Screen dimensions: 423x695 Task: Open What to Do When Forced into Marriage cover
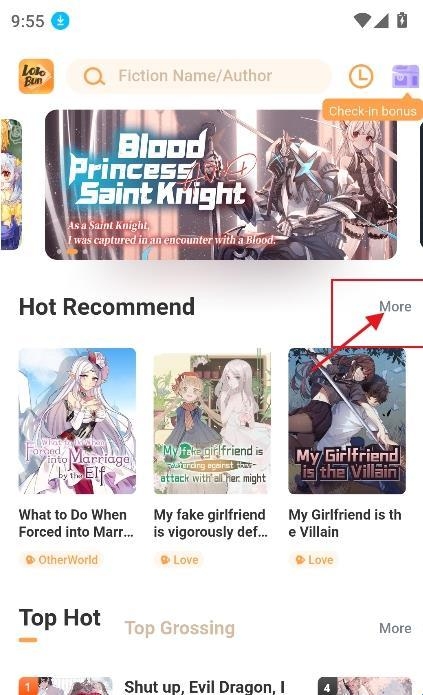pyautogui.click(x=77, y=421)
